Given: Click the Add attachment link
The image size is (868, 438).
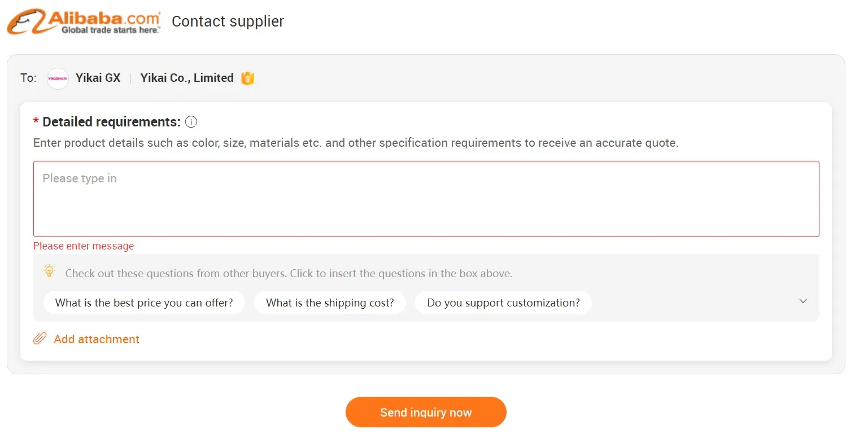Looking at the screenshot, I should [x=97, y=339].
